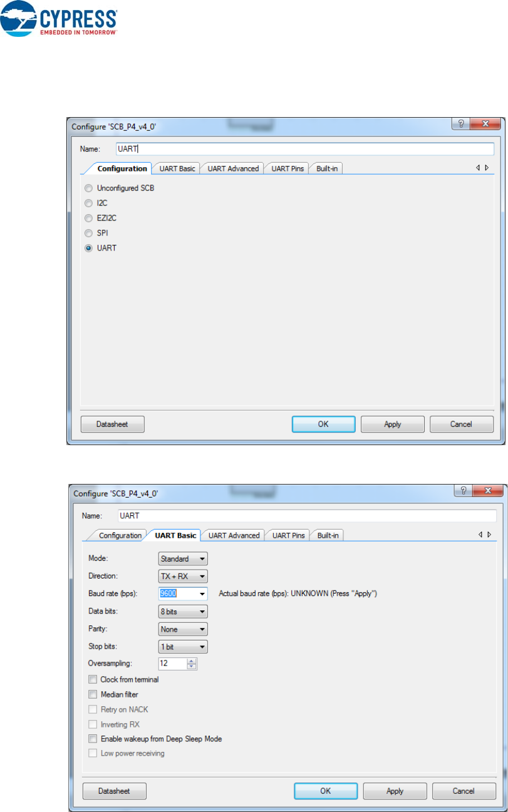
Task: Toggle the Median filter checkbox
Action: tap(93, 694)
